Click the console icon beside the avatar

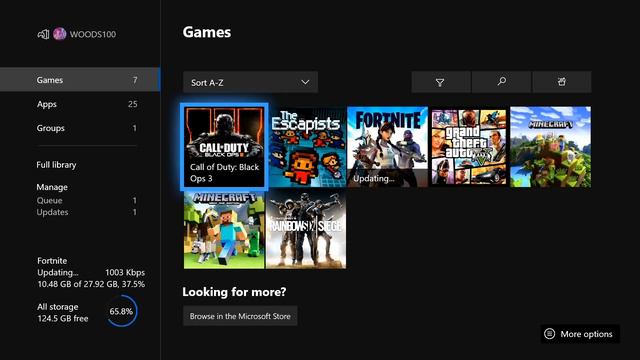[x=43, y=34]
